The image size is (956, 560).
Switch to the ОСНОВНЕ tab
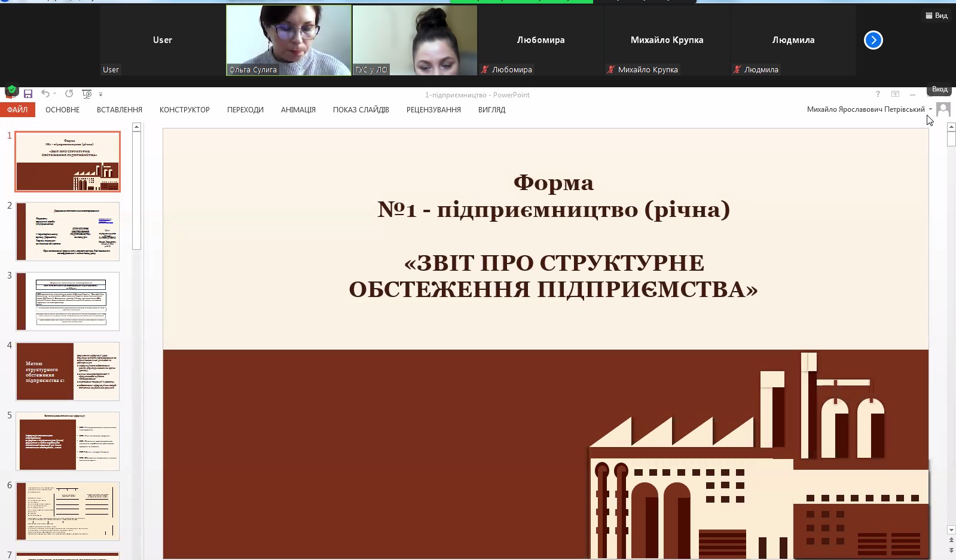(62, 110)
